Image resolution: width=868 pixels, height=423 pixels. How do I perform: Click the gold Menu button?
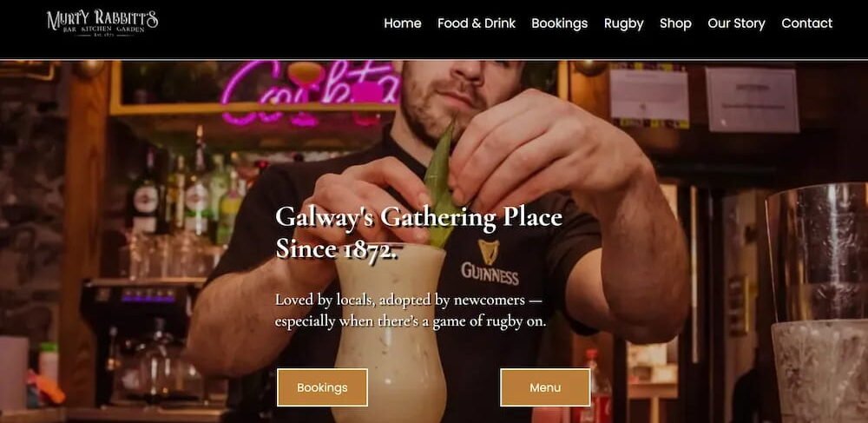tap(545, 387)
